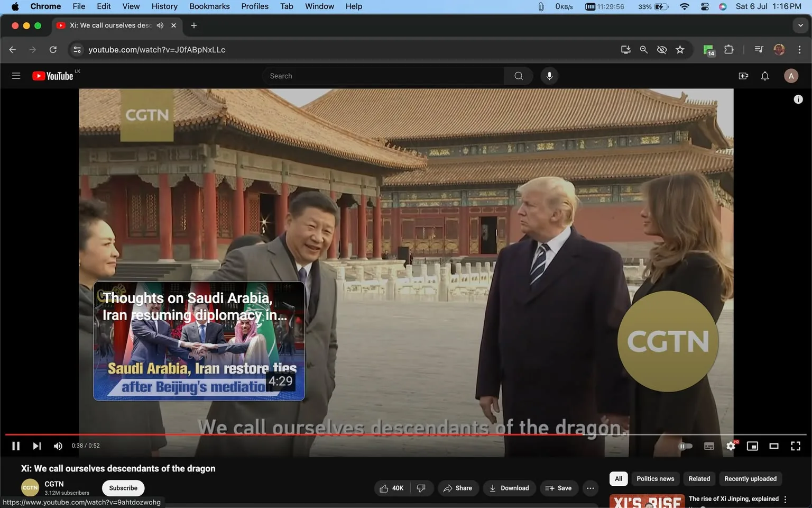Screen dimensions: 812x508
Task: Open YouTube notifications bell
Action: [764, 76]
